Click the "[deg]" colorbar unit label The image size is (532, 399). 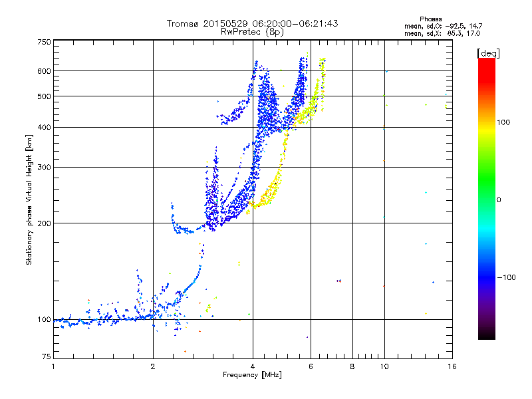pos(488,53)
